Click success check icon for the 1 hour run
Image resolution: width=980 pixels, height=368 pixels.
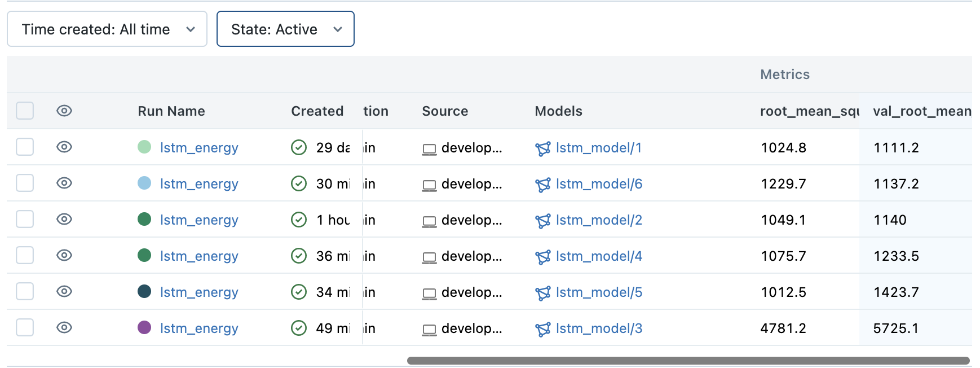pyautogui.click(x=299, y=220)
